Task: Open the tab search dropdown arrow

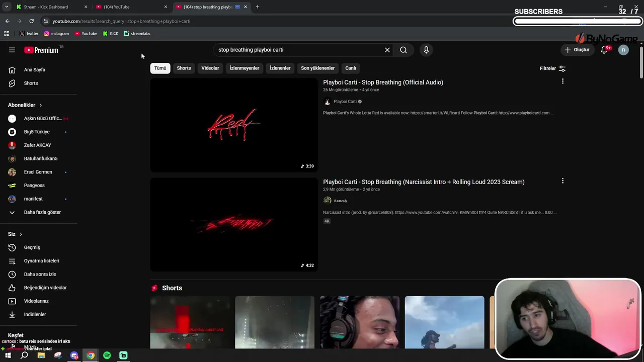Action: pos(7,7)
